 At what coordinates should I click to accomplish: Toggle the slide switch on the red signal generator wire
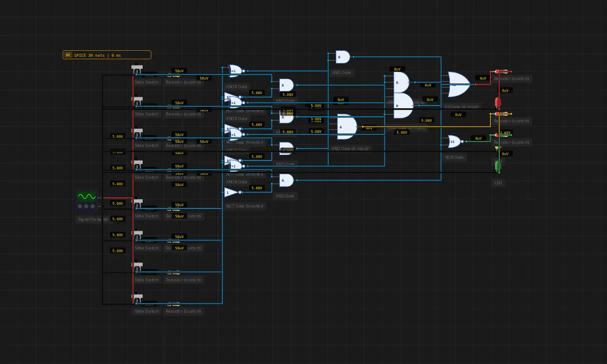137,203
